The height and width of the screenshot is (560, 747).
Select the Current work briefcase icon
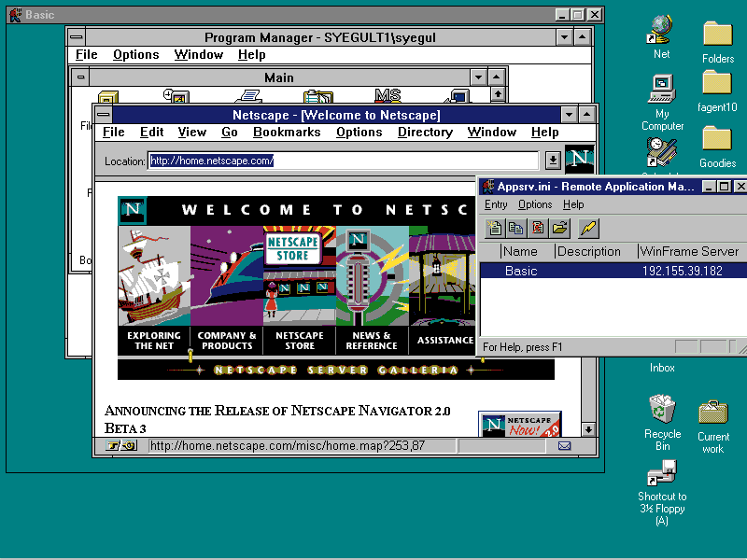pyautogui.click(x=713, y=427)
